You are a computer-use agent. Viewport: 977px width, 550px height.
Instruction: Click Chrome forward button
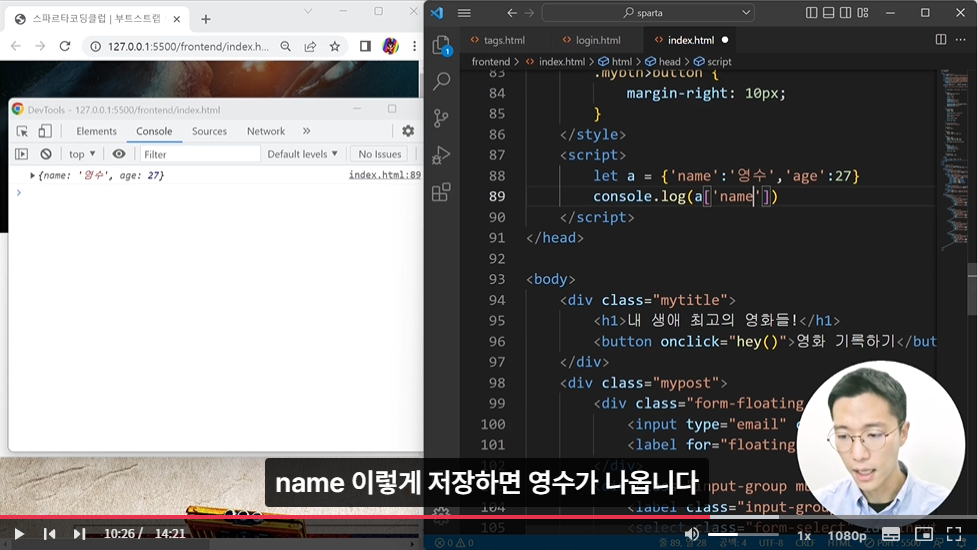pyautogui.click(x=41, y=46)
